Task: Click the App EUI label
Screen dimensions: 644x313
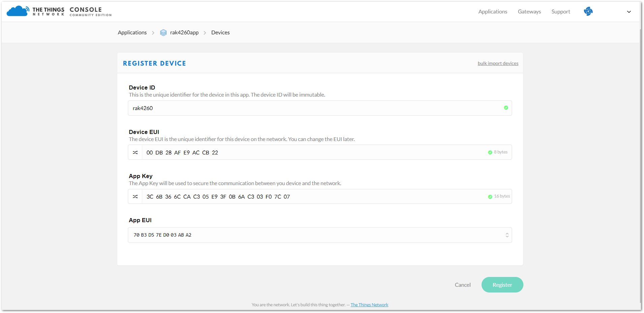Action: click(140, 220)
